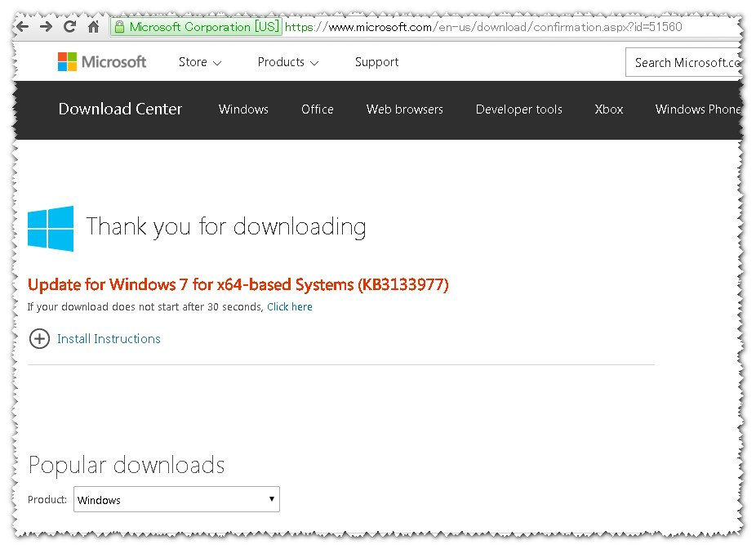Select Web browsers in the navigation bar
This screenshot has height=549, width=756.
[x=404, y=109]
